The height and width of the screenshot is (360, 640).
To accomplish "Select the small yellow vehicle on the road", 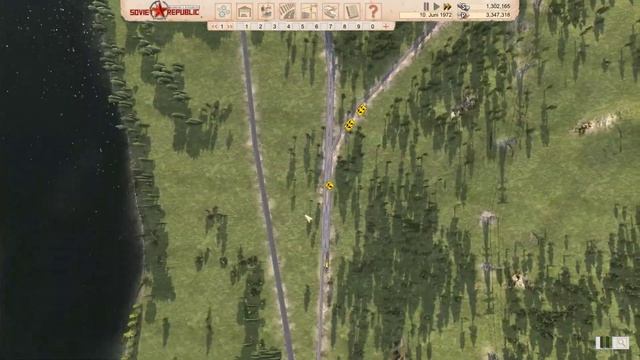I will coord(327,266).
